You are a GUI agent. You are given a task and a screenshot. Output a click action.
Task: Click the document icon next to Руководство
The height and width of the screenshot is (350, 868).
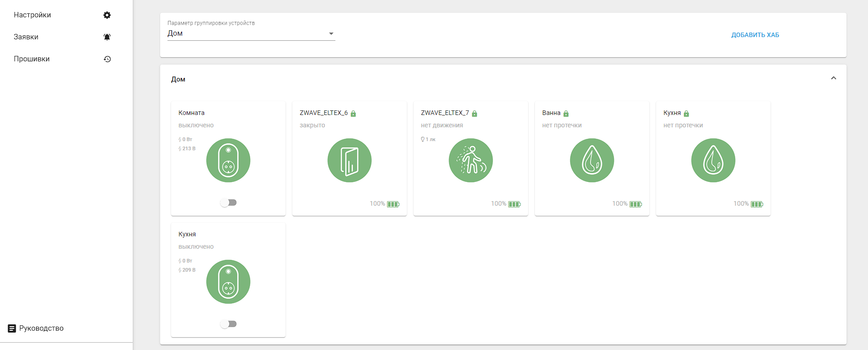coord(12,328)
